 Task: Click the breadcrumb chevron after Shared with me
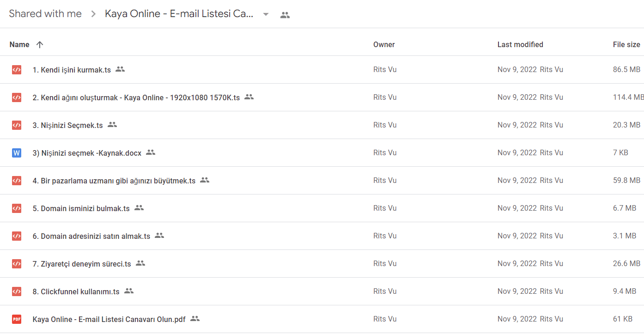point(93,14)
